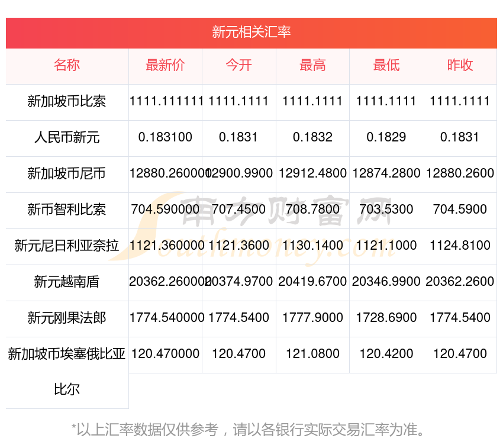Image resolution: width=503 pixels, height=448 pixels.
Task: Select the 新元尼日利亚奈拉 row name
Action: [x=67, y=246]
